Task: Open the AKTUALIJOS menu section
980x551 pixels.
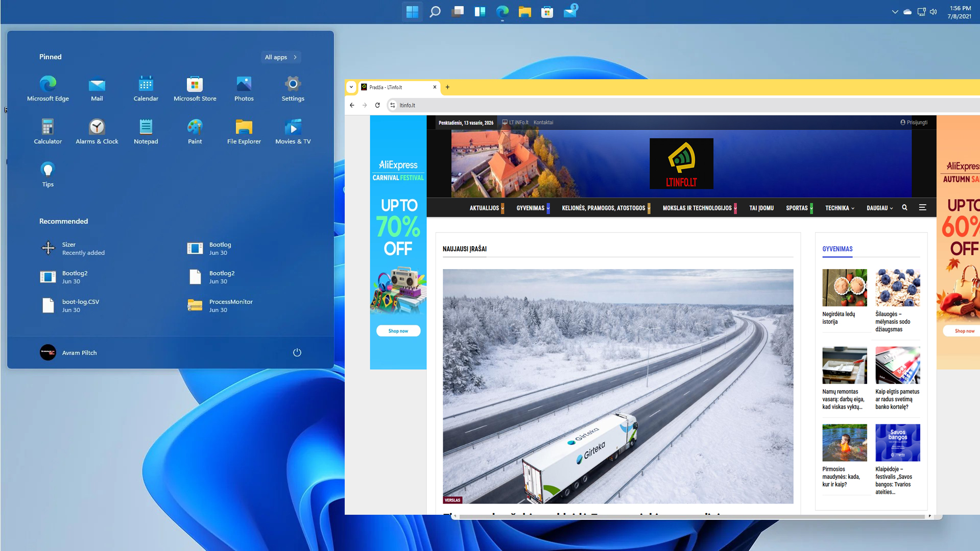Action: click(484, 208)
